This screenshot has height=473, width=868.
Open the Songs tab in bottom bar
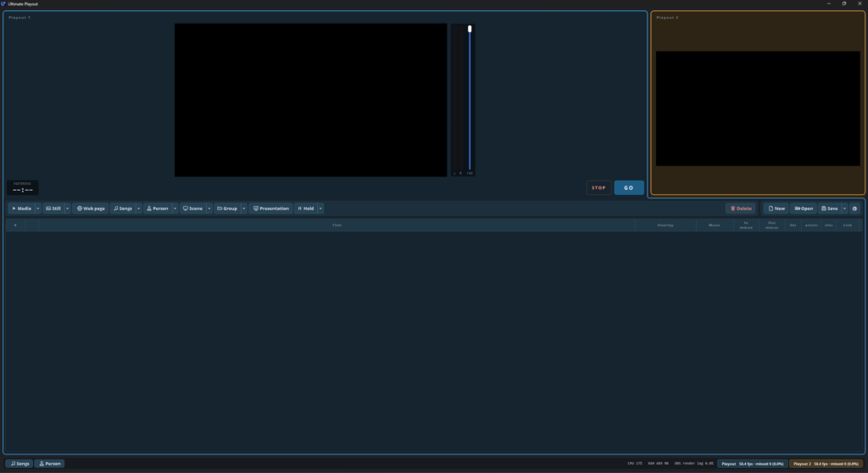click(20, 464)
